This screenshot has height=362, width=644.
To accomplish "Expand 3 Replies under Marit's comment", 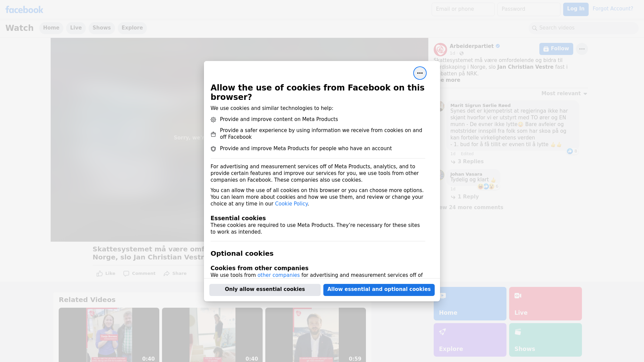I will (x=471, y=162).
